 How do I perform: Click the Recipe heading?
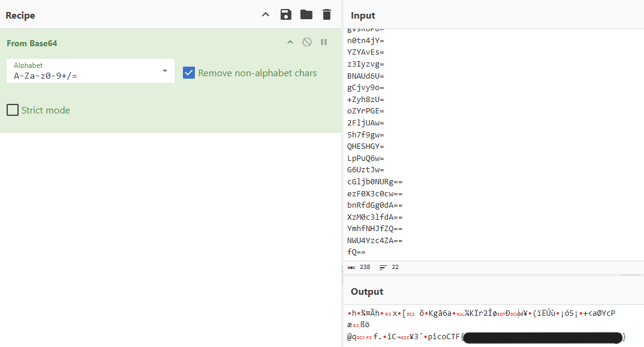pyautogui.click(x=20, y=15)
